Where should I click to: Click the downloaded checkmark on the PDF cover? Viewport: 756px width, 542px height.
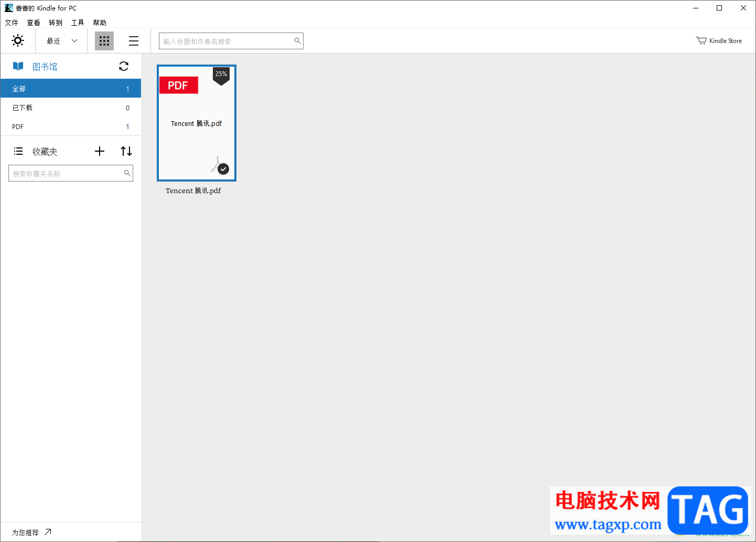point(223,169)
